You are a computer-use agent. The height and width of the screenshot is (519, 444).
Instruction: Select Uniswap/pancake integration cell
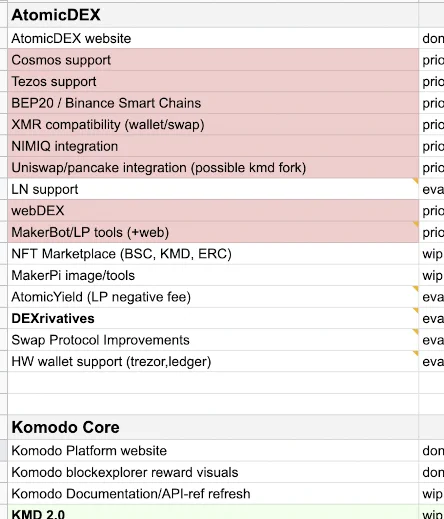[x=213, y=168]
